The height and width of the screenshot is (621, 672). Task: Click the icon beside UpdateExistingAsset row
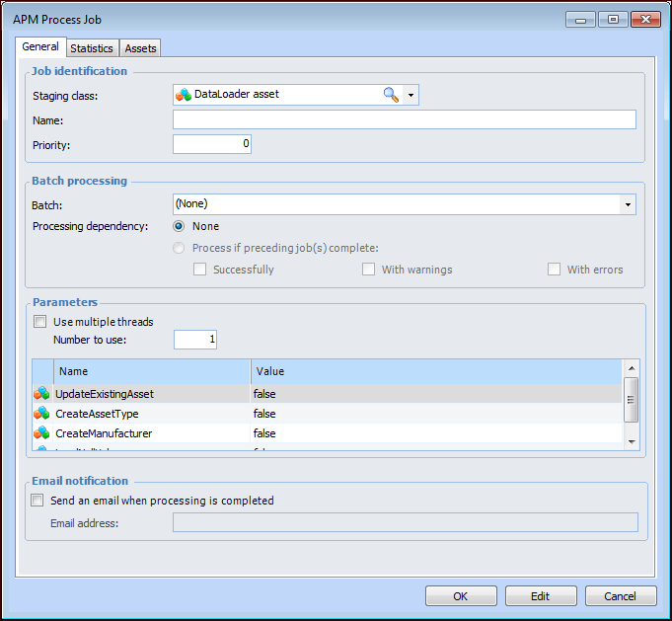tap(41, 394)
